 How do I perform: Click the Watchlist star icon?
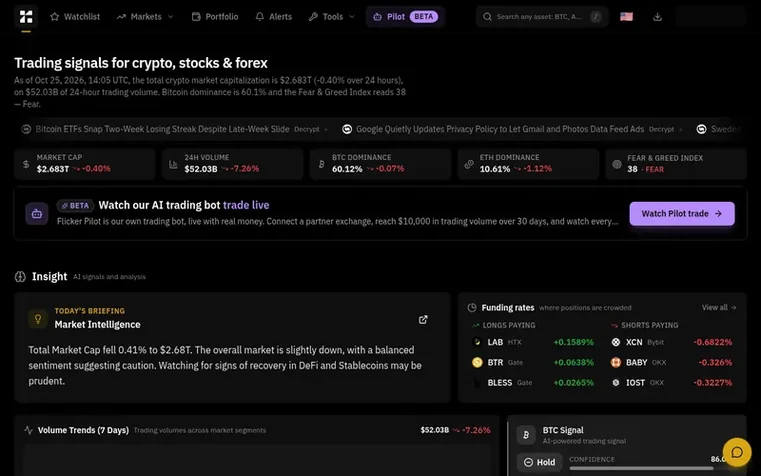click(x=54, y=17)
